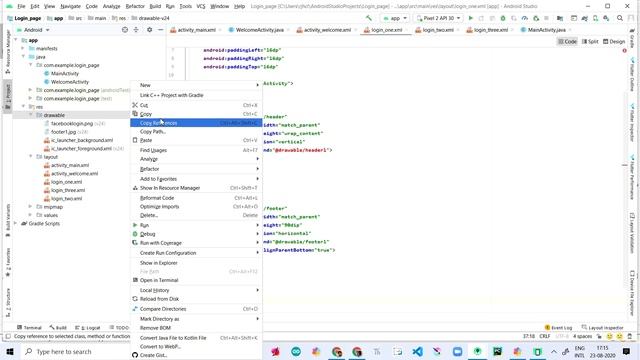
Task: Choose Copy Path in context menu
Action: tap(196, 131)
